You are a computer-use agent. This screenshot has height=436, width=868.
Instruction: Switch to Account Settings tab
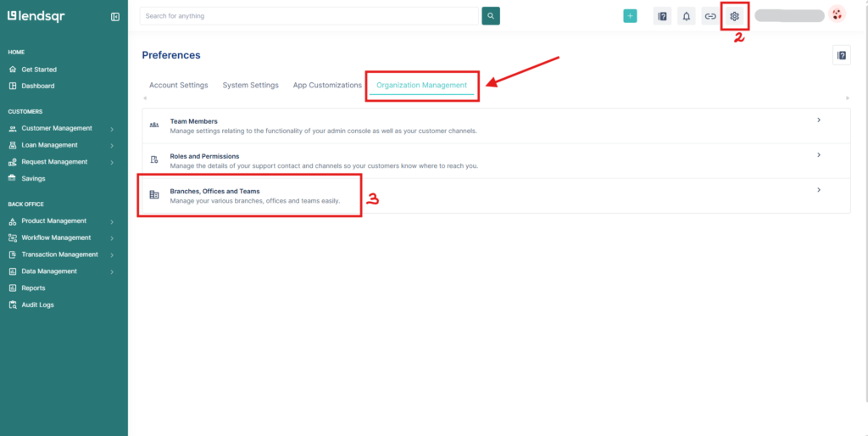[178, 86]
